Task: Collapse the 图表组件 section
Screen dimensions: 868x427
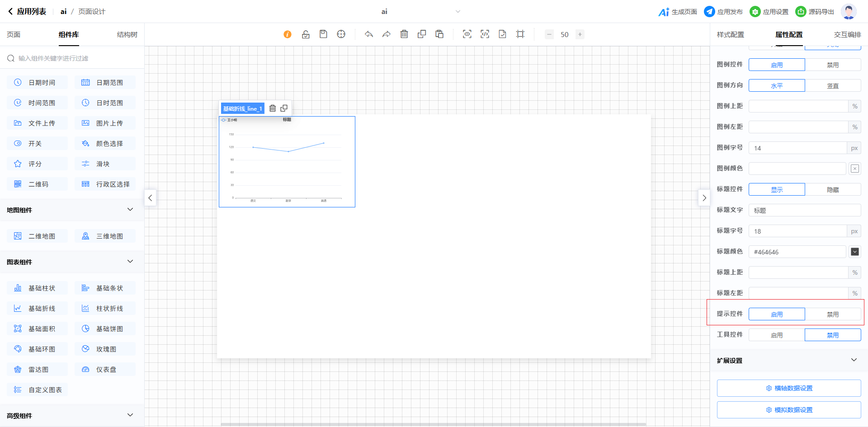Action: (130, 262)
